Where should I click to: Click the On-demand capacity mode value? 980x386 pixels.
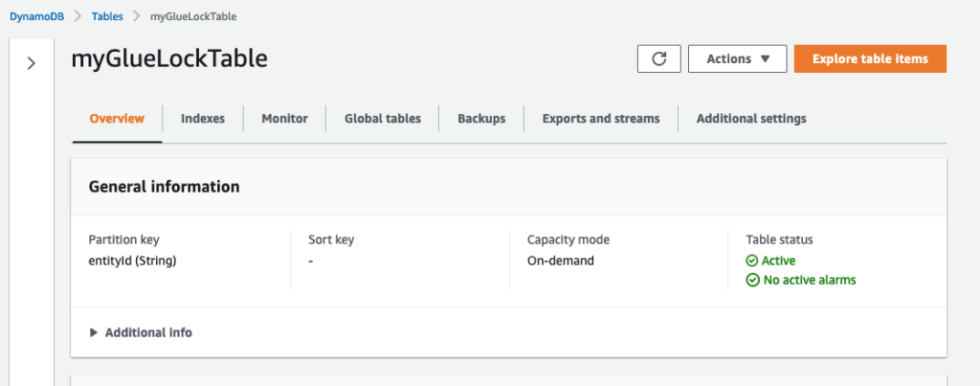561,261
